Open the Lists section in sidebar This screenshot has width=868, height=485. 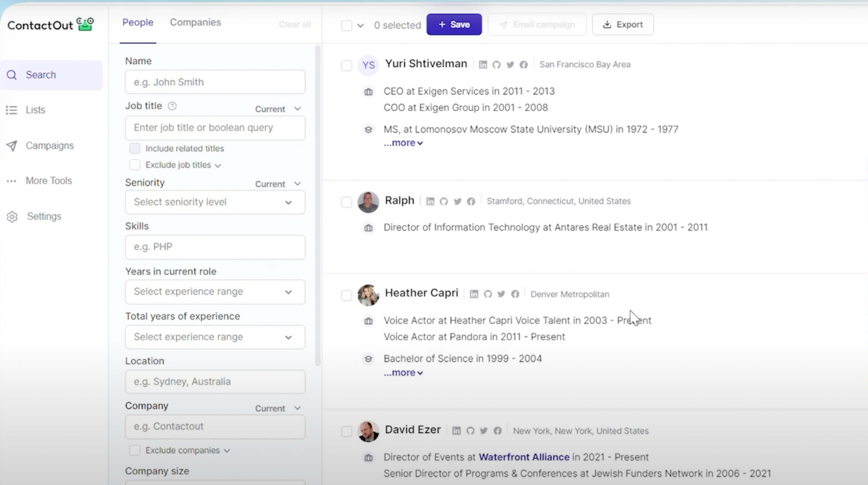tap(35, 110)
